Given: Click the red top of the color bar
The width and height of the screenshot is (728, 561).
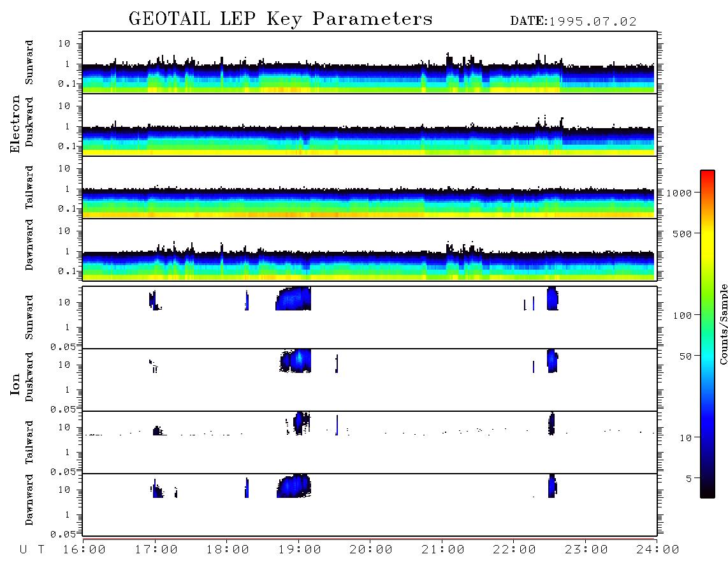Looking at the screenshot, I should pos(708,175).
